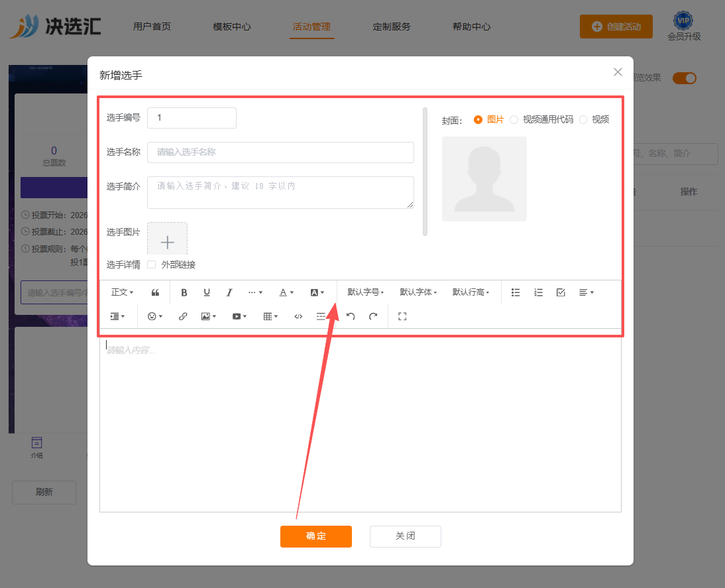Click the 刷新 button
The height and width of the screenshot is (588, 725).
pos(44,493)
